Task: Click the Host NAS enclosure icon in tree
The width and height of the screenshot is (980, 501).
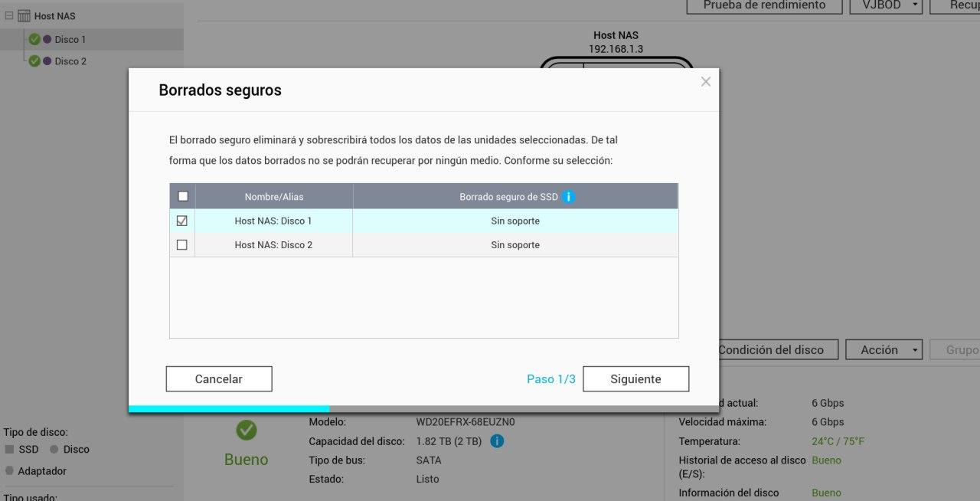Action: [24, 15]
